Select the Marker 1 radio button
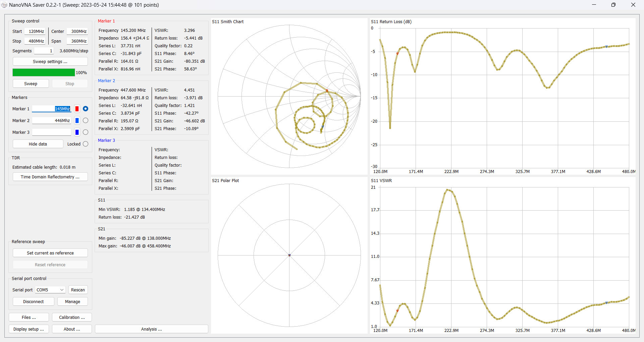 [x=86, y=109]
